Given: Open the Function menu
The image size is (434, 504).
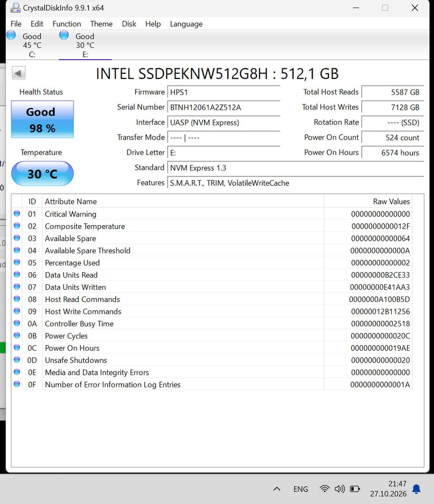Looking at the screenshot, I should (67, 24).
